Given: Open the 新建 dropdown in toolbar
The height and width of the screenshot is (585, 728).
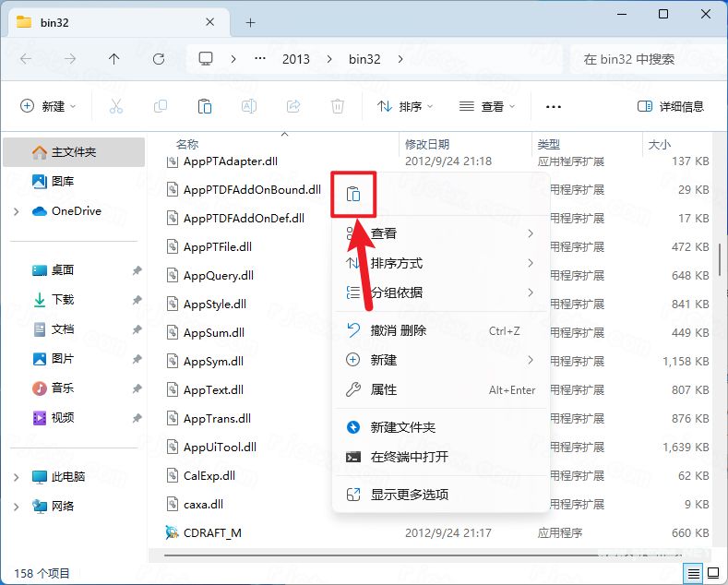Looking at the screenshot, I should pyautogui.click(x=48, y=106).
